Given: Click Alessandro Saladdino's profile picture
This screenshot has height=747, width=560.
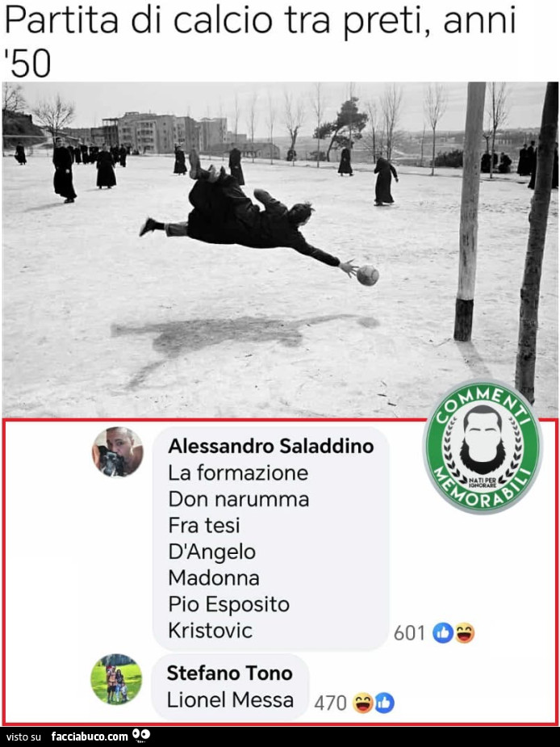Looking at the screenshot, I should pos(118,451).
